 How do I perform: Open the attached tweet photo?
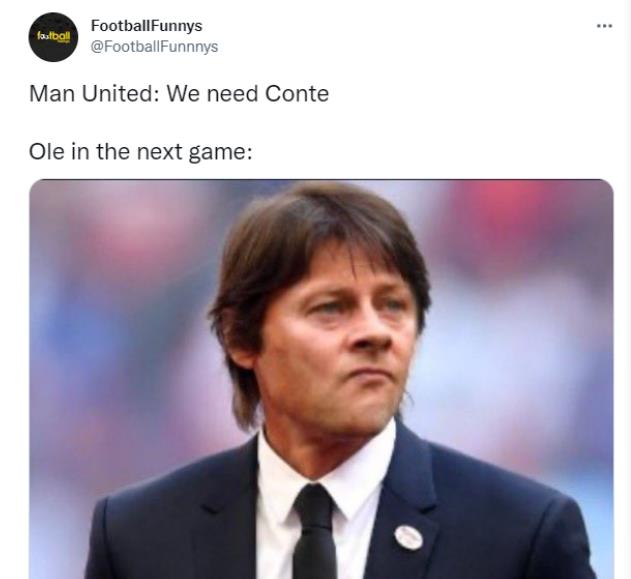321,379
